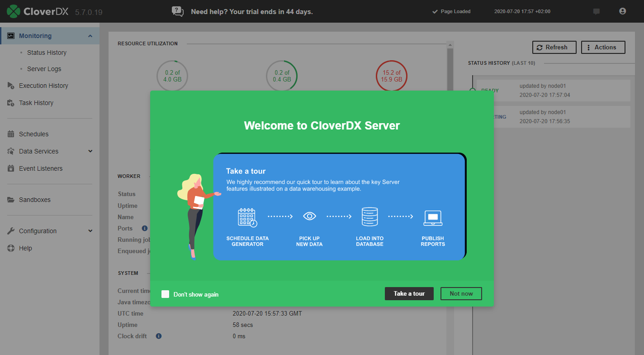This screenshot has height=355, width=644.
Task: Open the help chat bubble icon
Action: coord(178,11)
